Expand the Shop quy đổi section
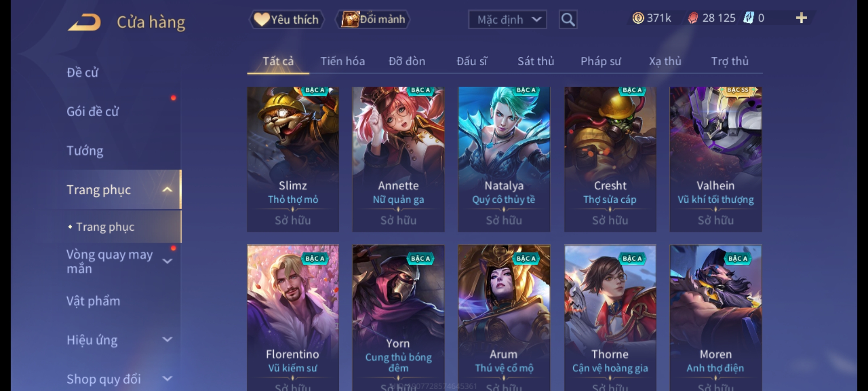This screenshot has height=391, width=868. 167,379
